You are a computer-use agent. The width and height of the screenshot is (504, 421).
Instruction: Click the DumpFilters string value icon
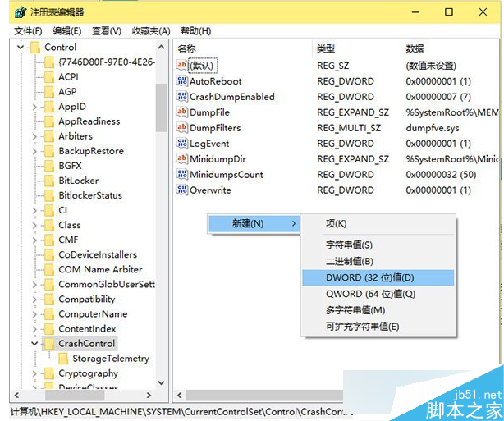(182, 127)
